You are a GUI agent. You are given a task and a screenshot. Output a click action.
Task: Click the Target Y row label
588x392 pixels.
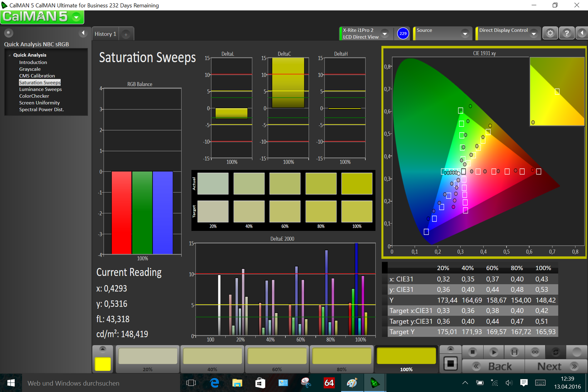click(402, 332)
